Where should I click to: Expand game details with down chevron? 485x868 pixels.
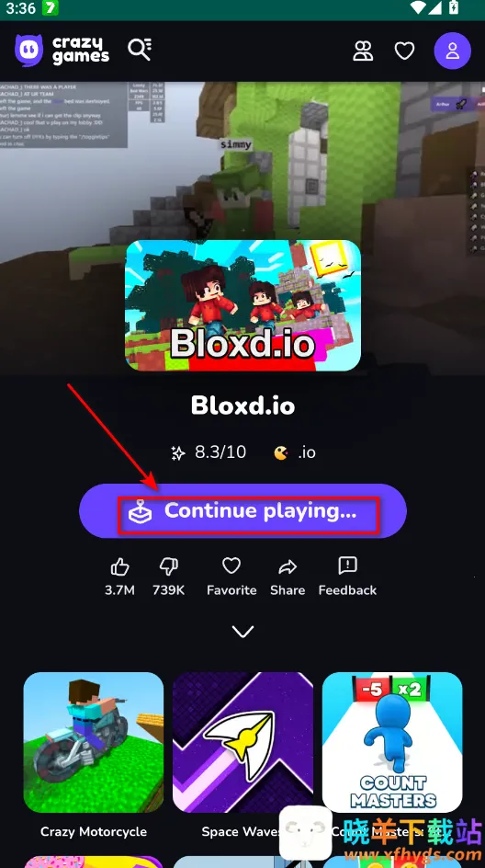[x=242, y=631]
